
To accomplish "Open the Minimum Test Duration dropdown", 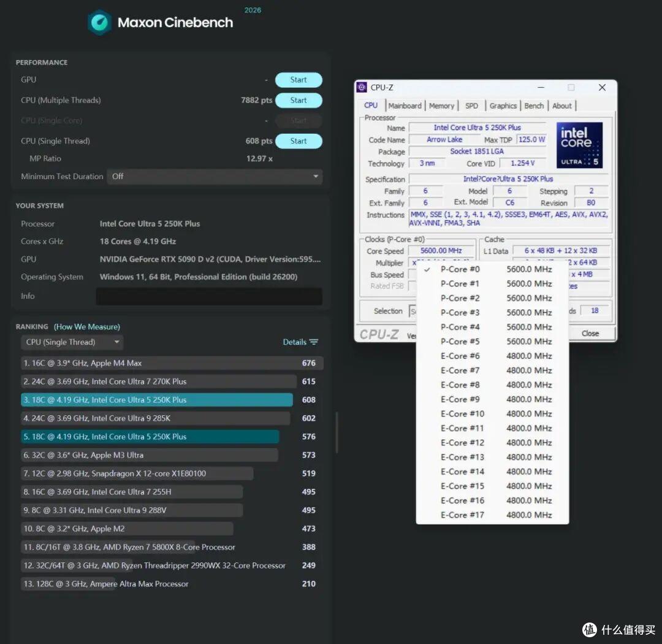I will 215,176.
